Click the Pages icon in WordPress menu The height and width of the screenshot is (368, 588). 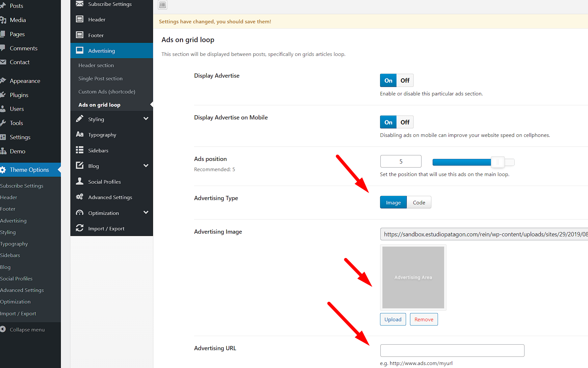[3, 34]
